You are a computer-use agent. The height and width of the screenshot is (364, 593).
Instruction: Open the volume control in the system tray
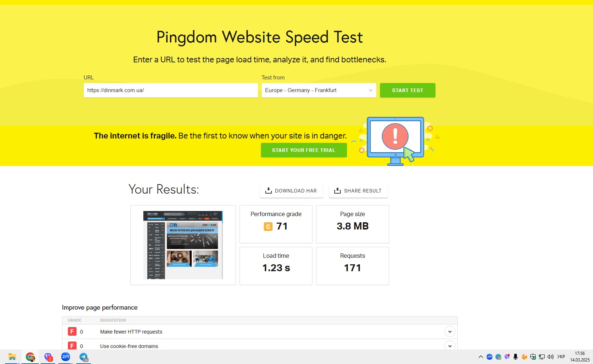click(x=551, y=357)
